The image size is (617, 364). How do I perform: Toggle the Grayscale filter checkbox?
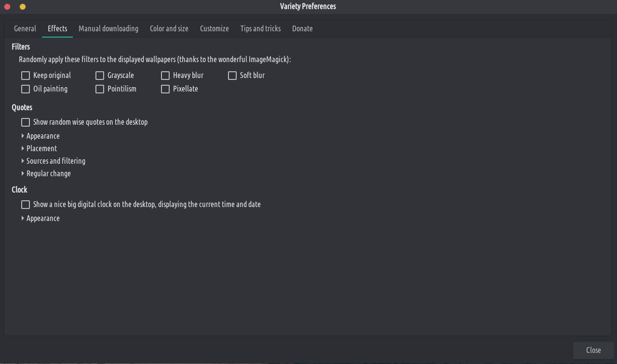click(100, 76)
